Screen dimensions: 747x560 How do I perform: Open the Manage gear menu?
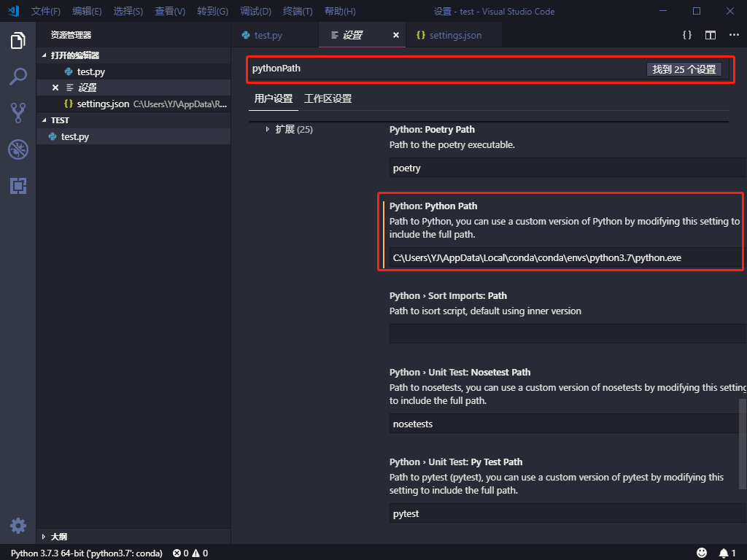point(18,525)
